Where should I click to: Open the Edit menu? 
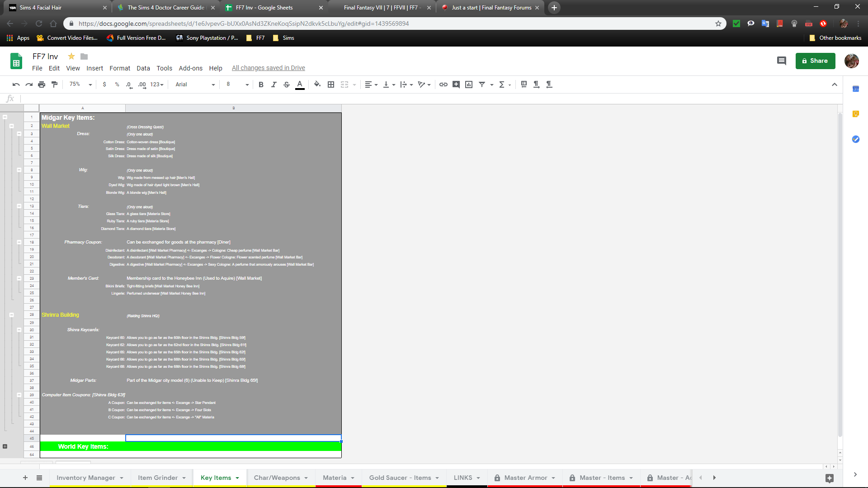(54, 68)
